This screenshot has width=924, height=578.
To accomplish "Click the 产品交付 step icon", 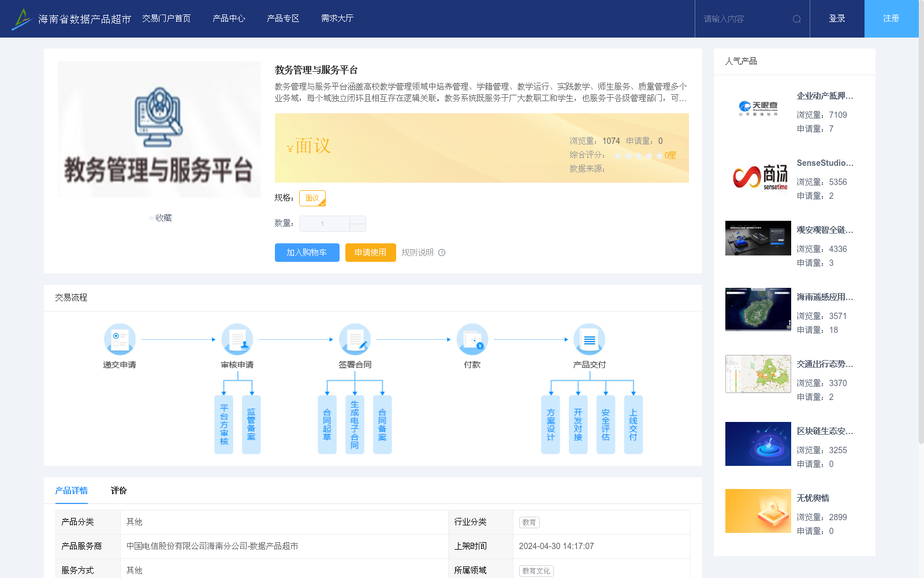I will 590,339.
